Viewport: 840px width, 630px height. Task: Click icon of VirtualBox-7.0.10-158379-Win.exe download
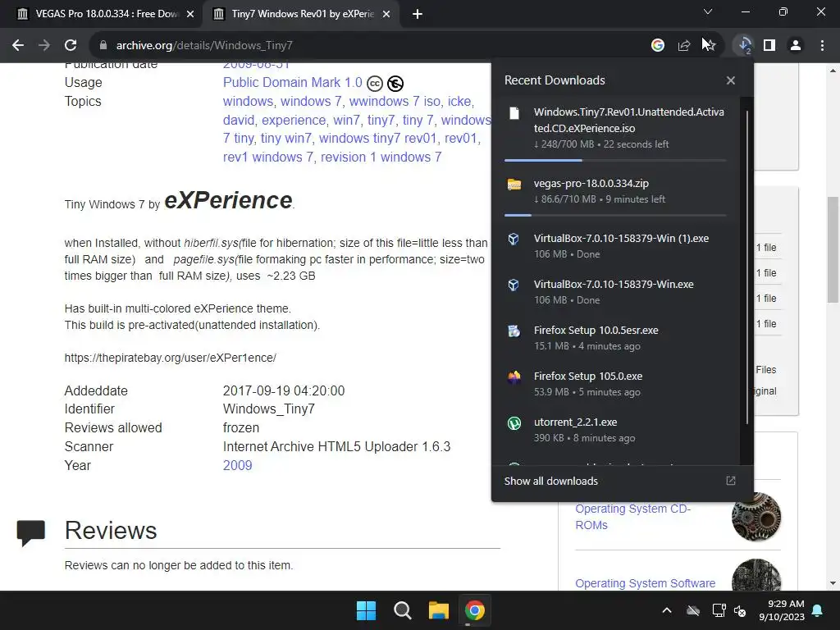point(514,285)
